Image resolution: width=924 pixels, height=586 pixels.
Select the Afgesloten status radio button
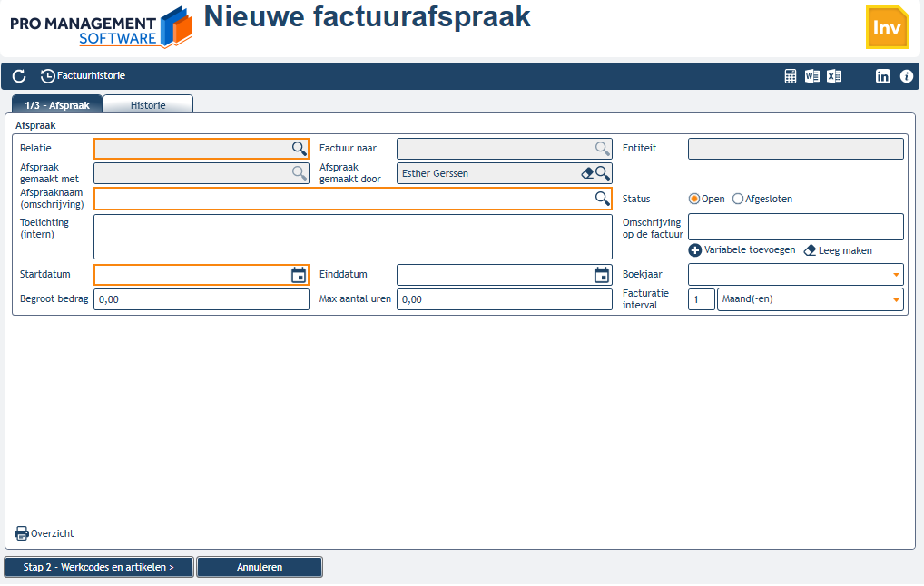pos(738,199)
